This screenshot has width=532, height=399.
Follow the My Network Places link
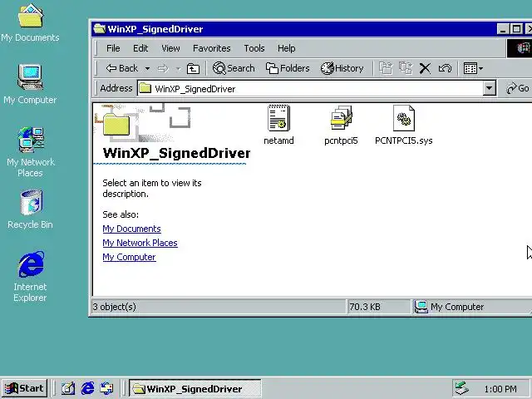(x=140, y=243)
